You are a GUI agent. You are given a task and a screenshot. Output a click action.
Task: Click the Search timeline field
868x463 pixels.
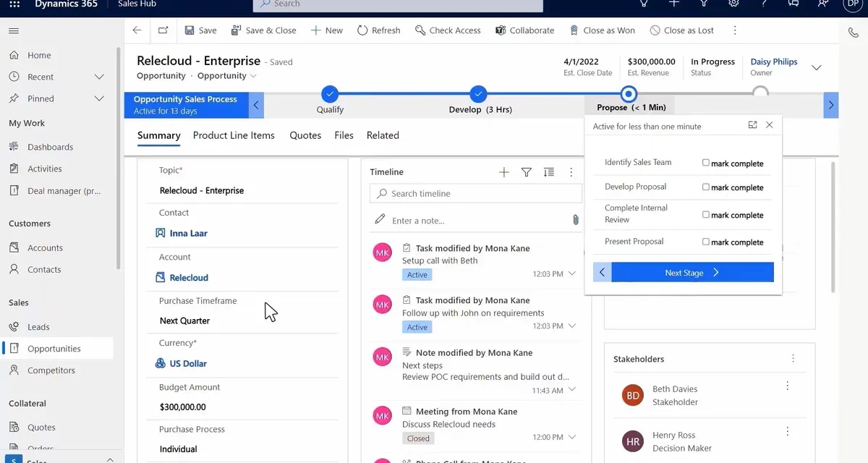[x=476, y=193]
